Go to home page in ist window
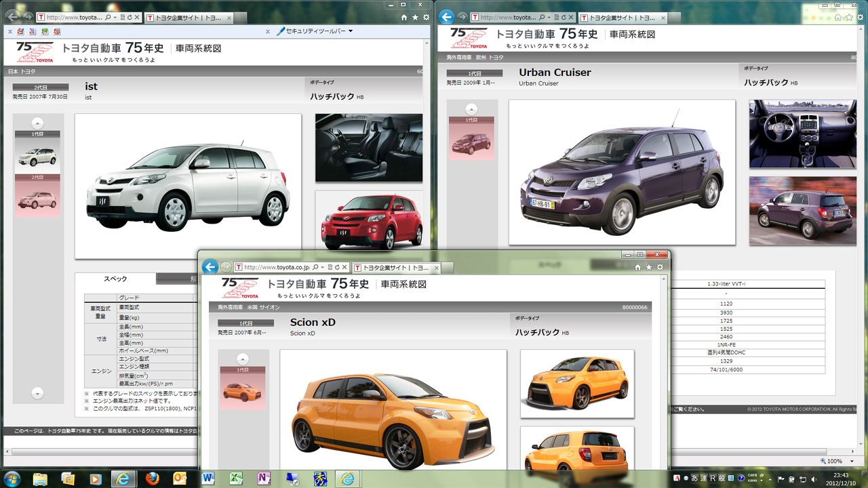This screenshot has width=868, height=488. click(x=404, y=17)
